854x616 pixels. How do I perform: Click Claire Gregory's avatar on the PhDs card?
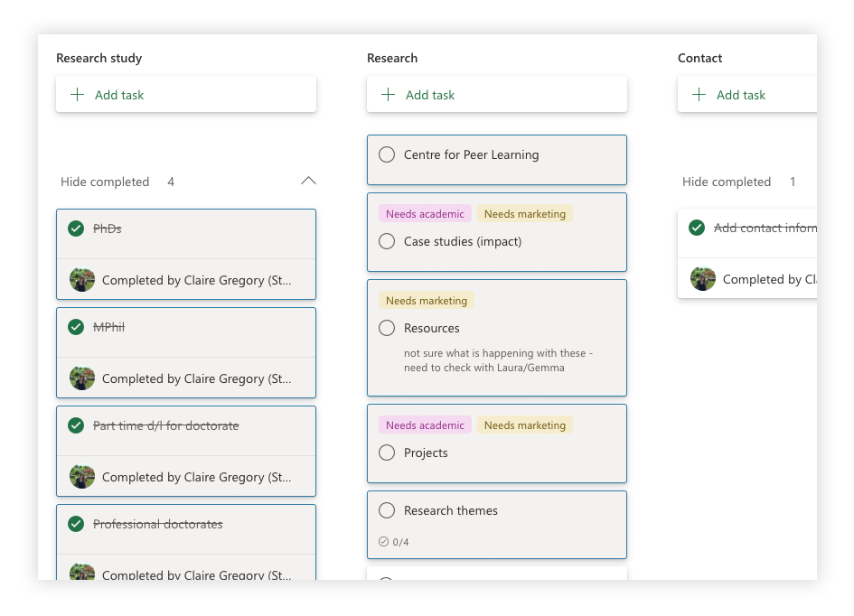82,279
